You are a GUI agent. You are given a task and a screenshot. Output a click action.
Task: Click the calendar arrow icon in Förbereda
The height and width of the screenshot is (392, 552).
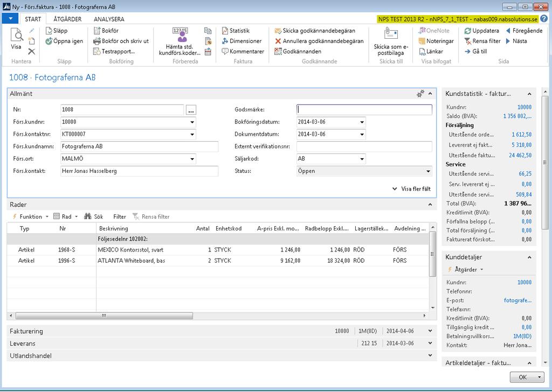(208, 52)
